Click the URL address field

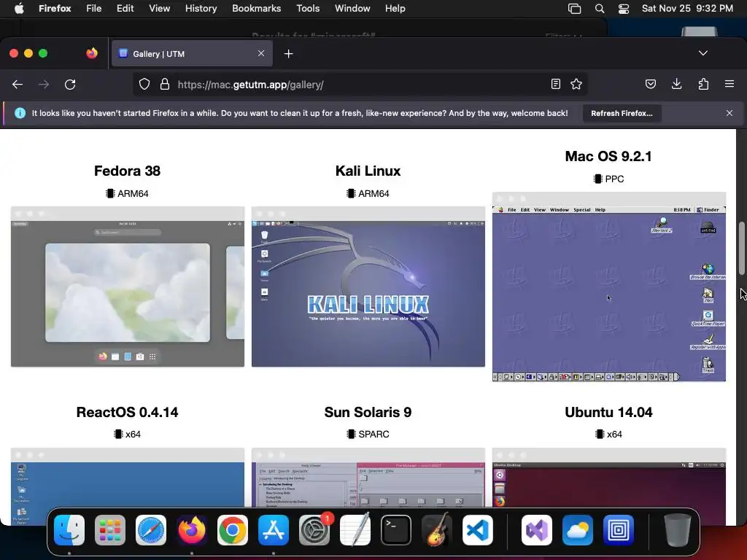360,85
